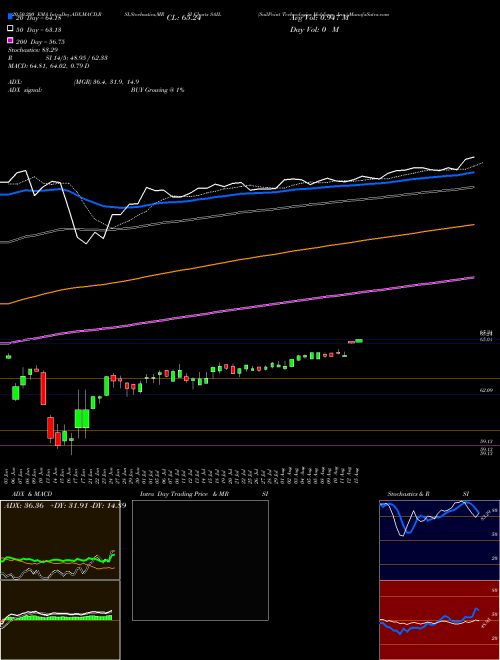
Task: Open the red RSI mini chart
Action: coord(439,620)
